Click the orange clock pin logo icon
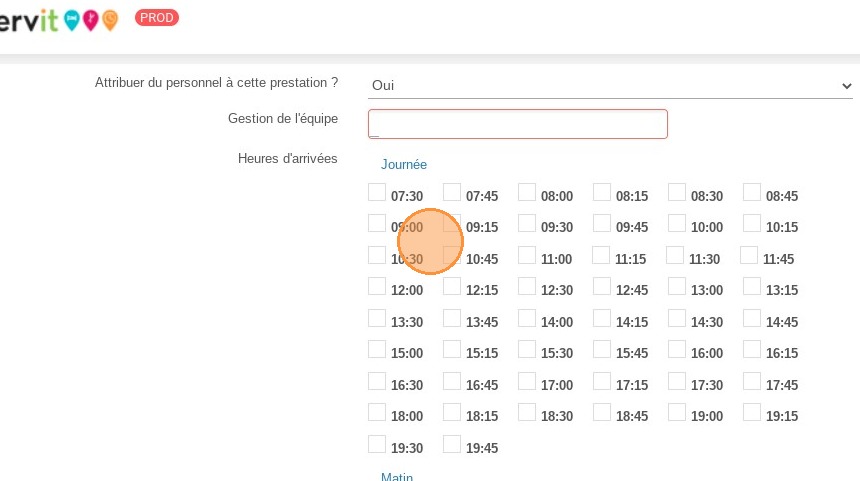Screen dimensions: 860x481 coord(110,20)
